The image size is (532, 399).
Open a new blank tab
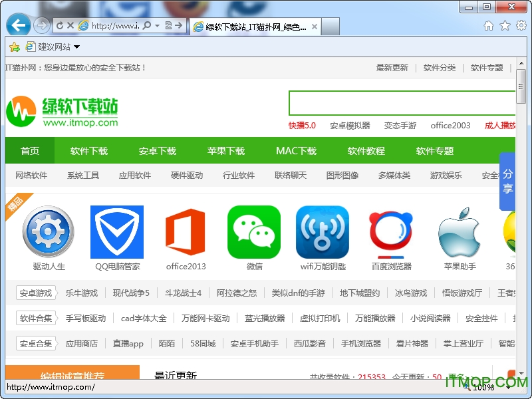click(x=330, y=27)
